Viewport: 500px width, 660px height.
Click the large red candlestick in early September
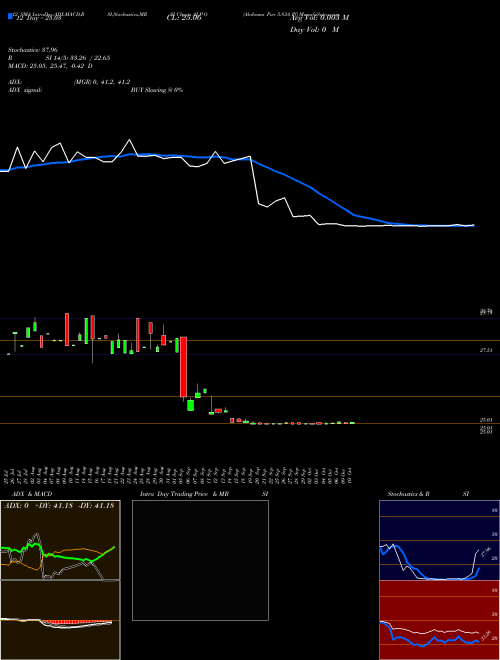(x=184, y=367)
